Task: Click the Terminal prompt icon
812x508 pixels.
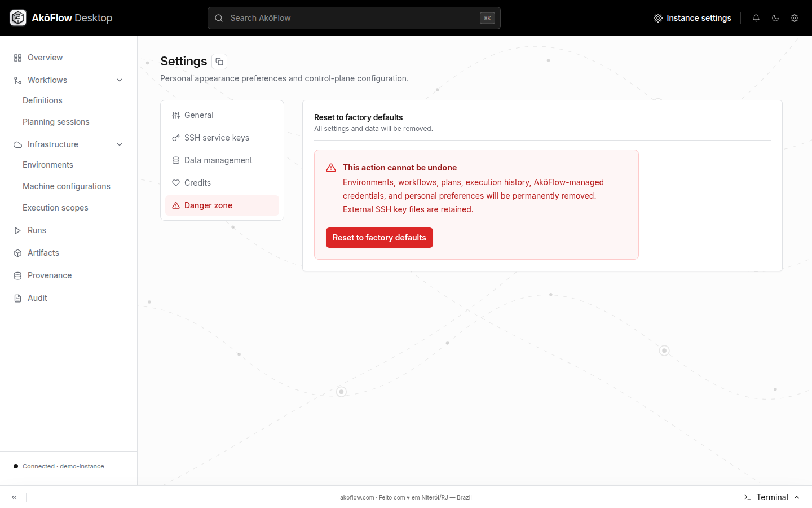Action: click(x=747, y=497)
